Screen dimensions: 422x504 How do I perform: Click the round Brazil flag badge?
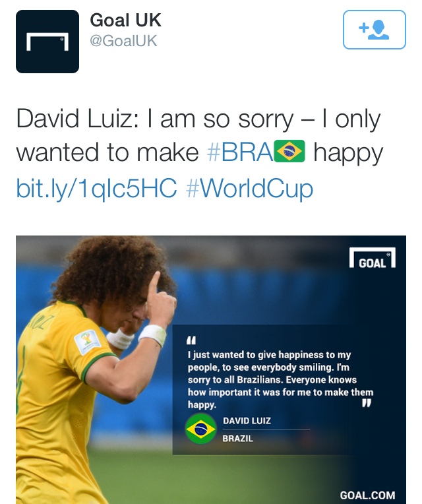pos(200,429)
